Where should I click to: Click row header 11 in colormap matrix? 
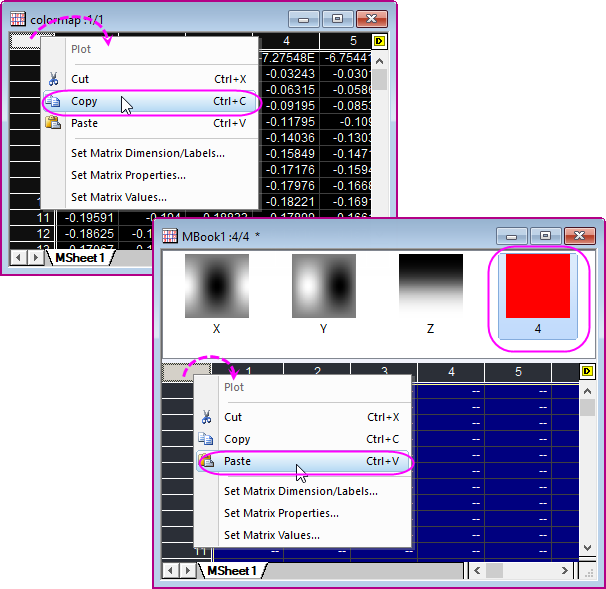pos(33,218)
